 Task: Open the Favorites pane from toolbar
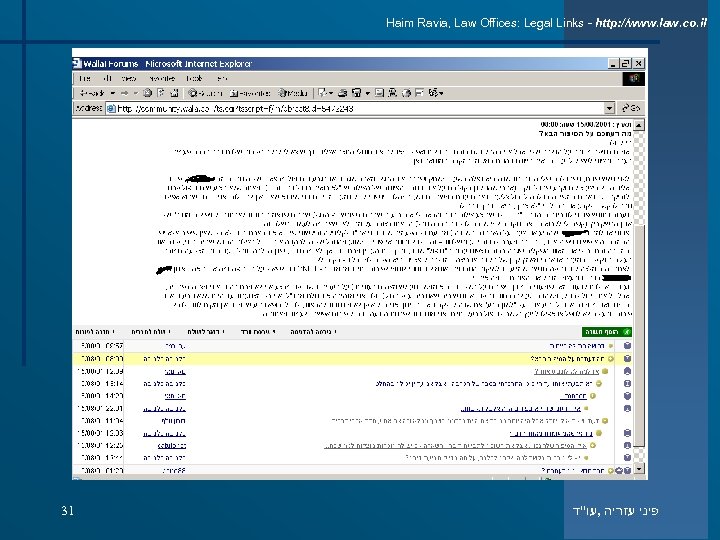250,93
